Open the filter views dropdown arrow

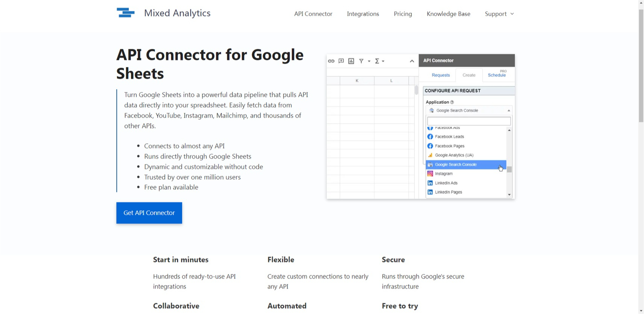tap(369, 61)
